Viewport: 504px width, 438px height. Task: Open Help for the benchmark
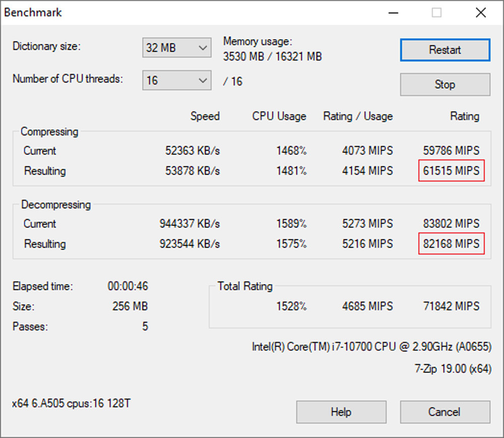341,412
